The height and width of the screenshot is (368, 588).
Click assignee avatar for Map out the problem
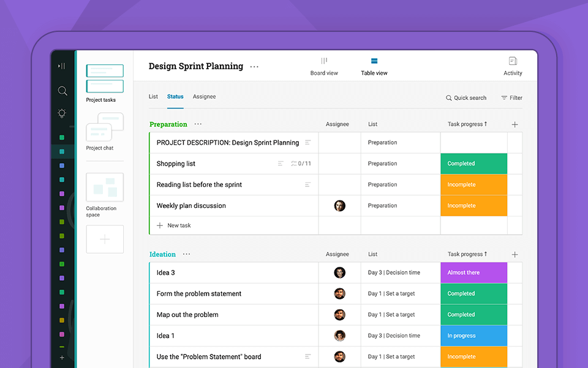pyautogui.click(x=339, y=315)
